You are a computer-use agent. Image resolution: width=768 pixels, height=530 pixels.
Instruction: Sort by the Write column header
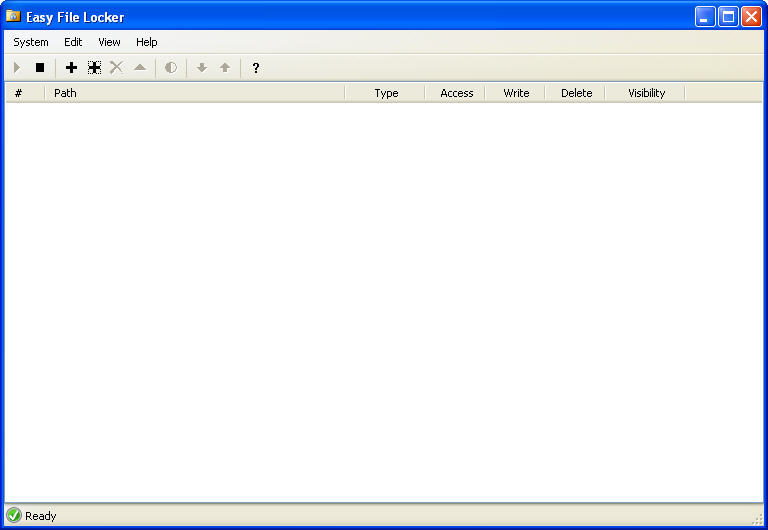tap(515, 93)
